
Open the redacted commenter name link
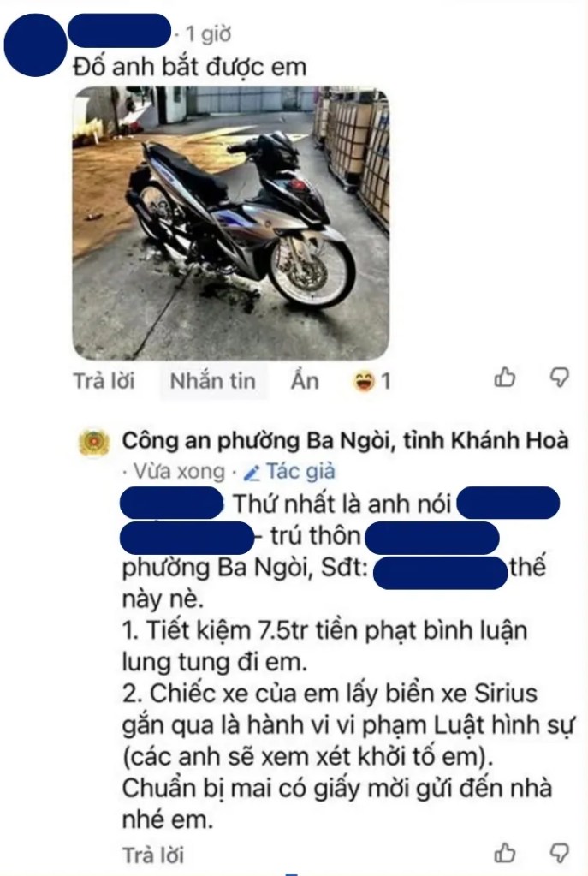(x=119, y=32)
